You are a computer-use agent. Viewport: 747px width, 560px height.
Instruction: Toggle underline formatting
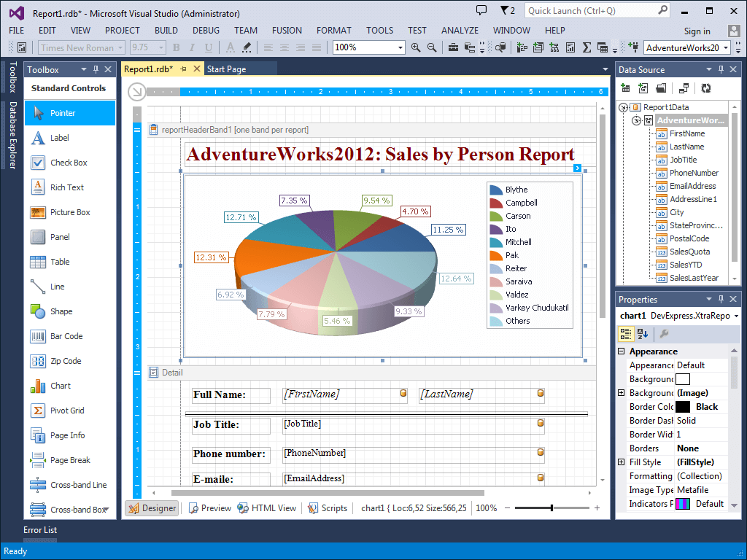[x=208, y=47]
